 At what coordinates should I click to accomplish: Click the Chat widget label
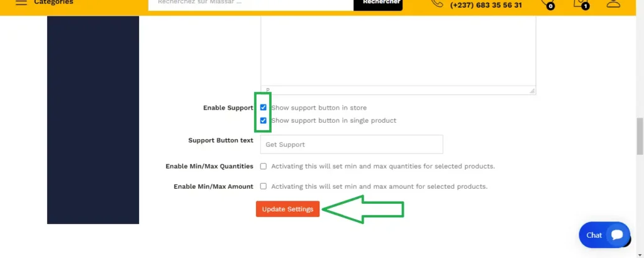(594, 235)
